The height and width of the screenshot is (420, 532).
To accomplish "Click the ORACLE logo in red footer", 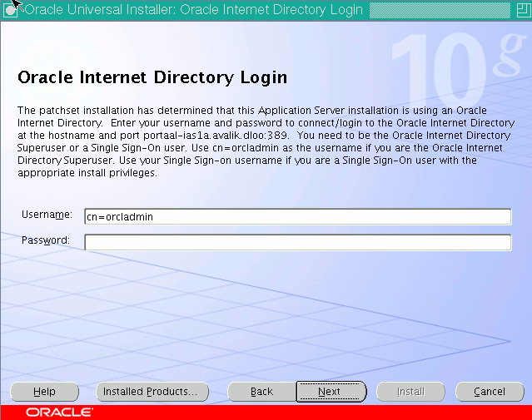I will [59, 413].
